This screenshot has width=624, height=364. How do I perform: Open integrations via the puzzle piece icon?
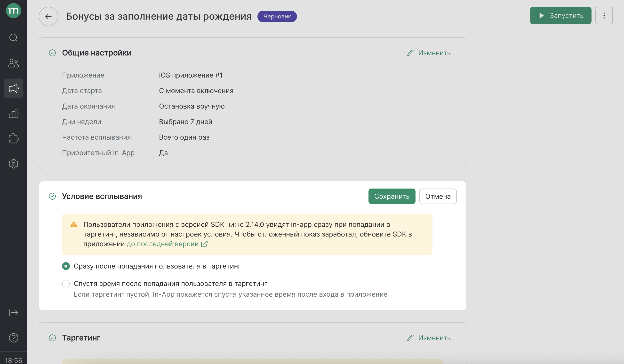13,138
